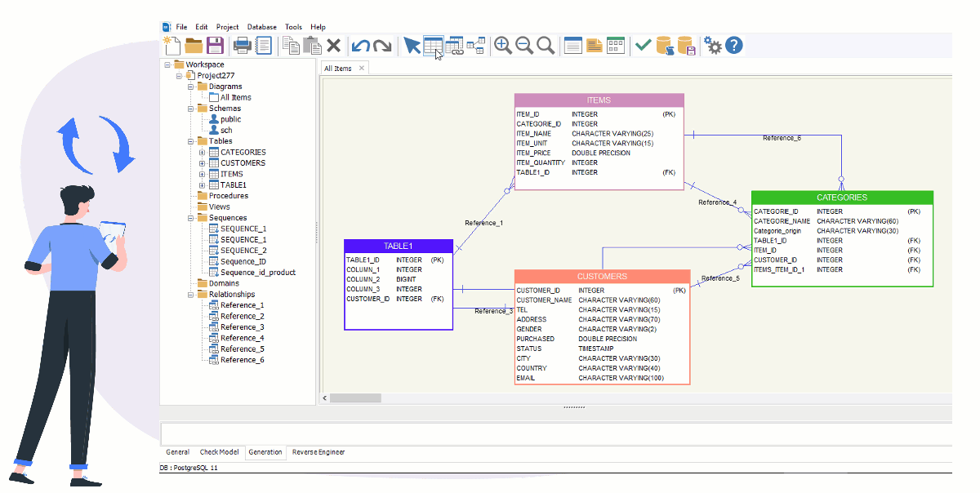Click the Save floppy disk icon

tap(215, 46)
